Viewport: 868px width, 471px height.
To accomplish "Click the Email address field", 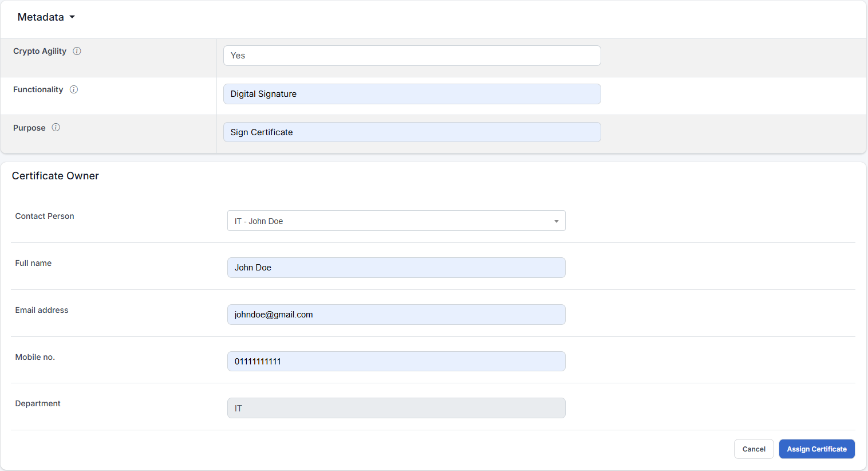I will (396, 315).
